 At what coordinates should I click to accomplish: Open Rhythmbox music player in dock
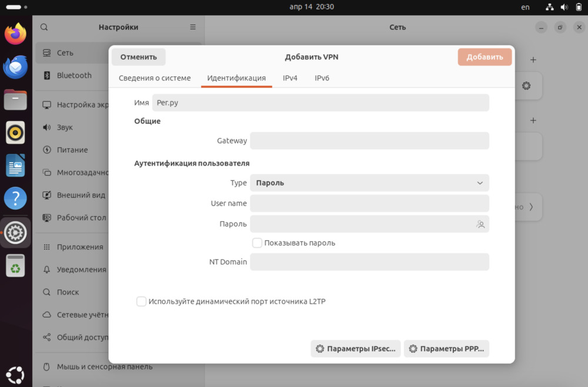(15, 132)
